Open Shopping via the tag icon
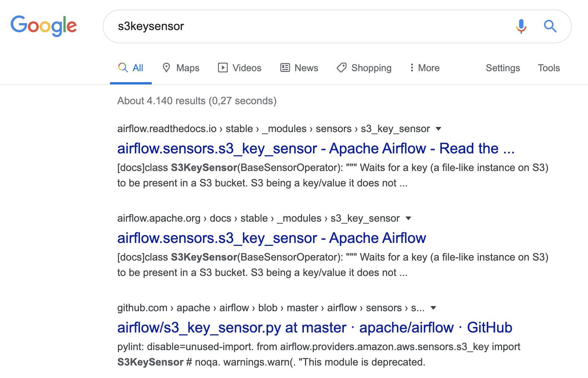This screenshot has height=378, width=588. 341,68
